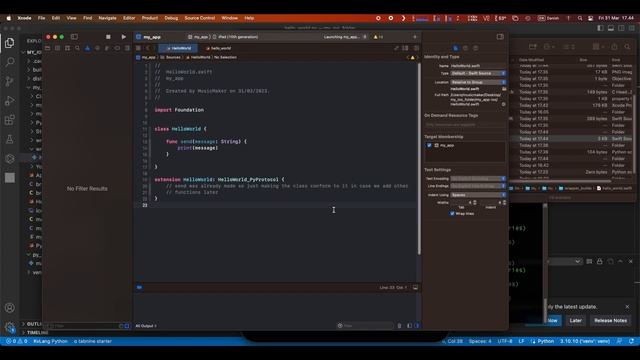Open macOS Spotlight search in menu bar
Viewport: 640px width, 360px height.
tap(580, 18)
